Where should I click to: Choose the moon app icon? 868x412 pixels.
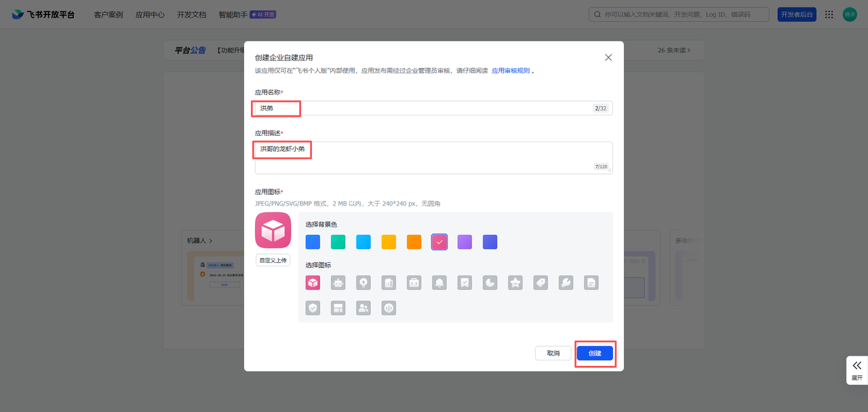pyautogui.click(x=490, y=282)
